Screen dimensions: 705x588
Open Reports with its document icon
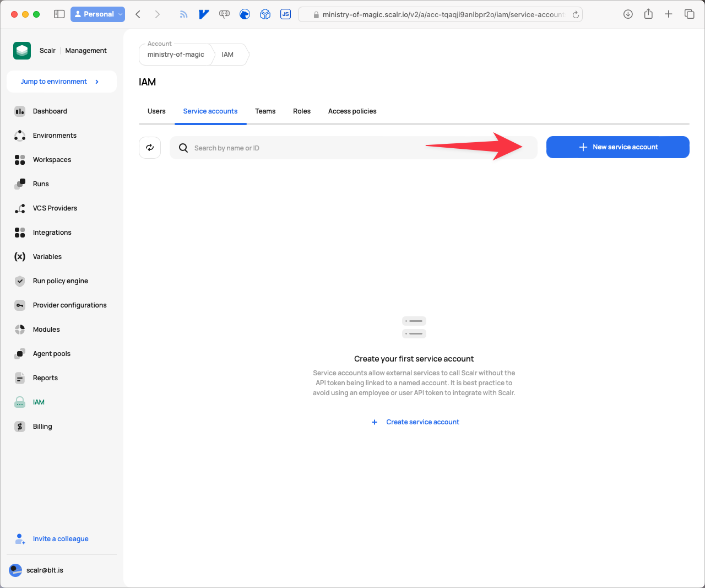(x=20, y=378)
